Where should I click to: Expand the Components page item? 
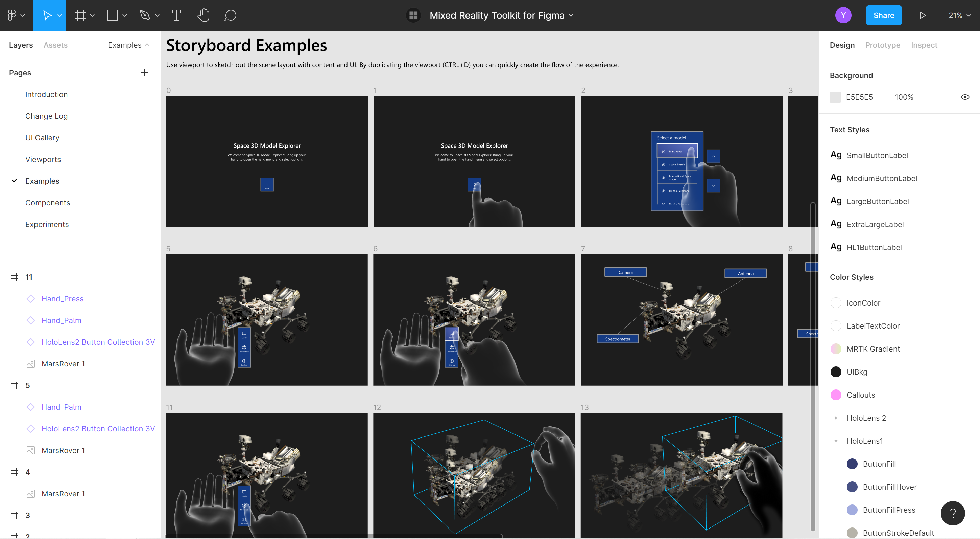coord(48,202)
